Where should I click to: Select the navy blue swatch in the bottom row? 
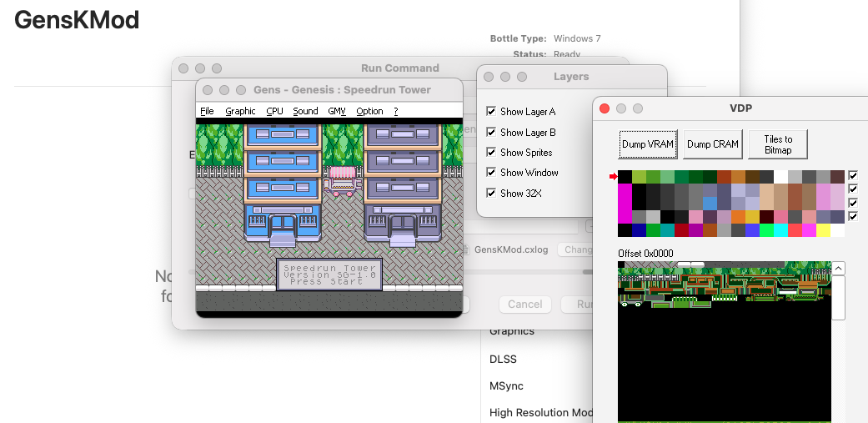click(638, 229)
